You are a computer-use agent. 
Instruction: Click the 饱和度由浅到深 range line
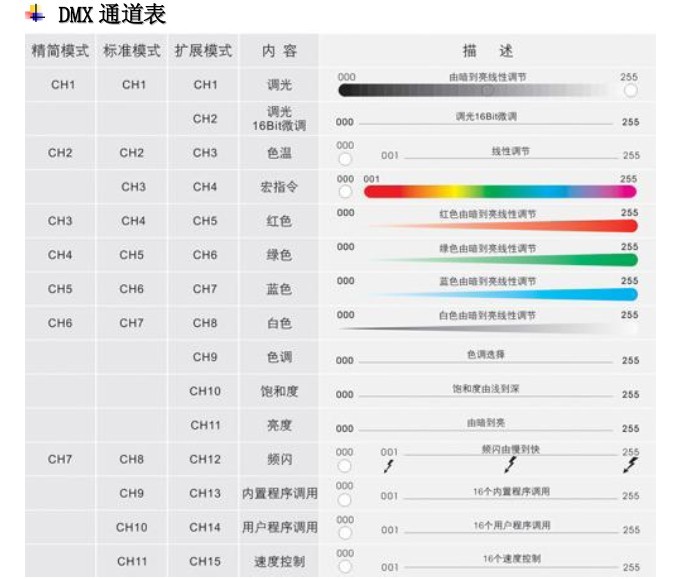pos(486,396)
